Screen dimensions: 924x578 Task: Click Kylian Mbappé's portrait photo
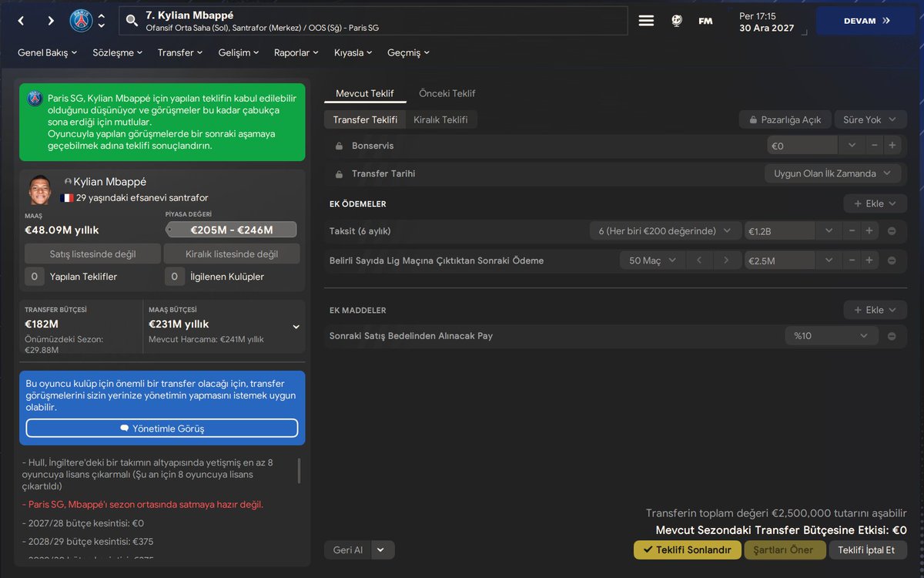point(40,190)
